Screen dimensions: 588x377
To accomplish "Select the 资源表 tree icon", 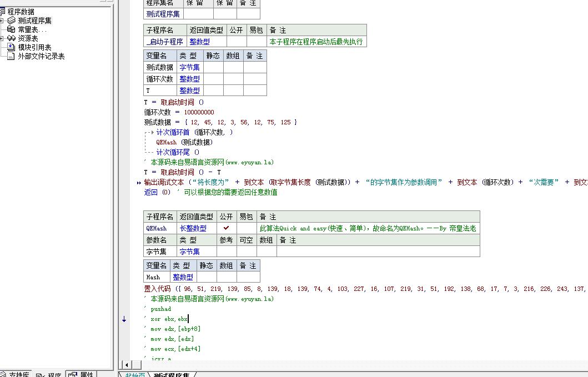I will click(11, 38).
